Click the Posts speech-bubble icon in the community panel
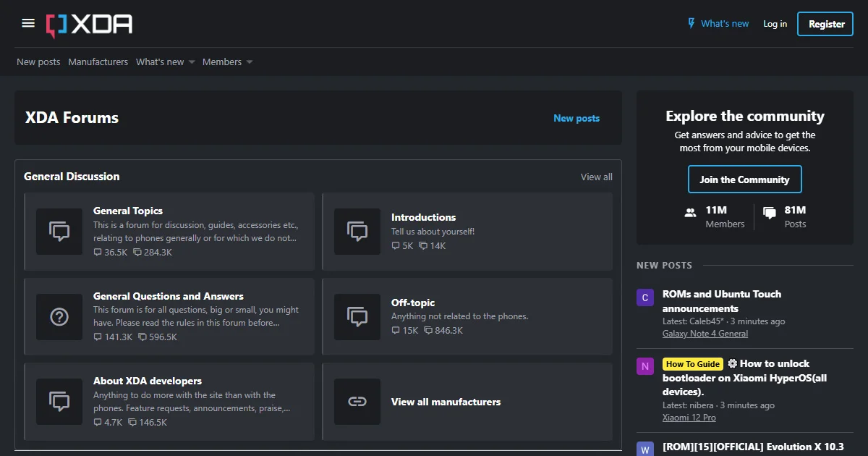 pos(770,213)
